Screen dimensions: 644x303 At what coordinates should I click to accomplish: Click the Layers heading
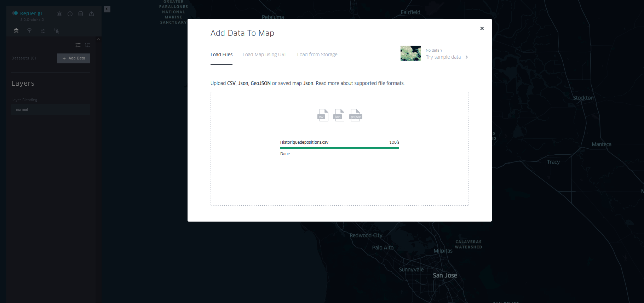coord(23,83)
